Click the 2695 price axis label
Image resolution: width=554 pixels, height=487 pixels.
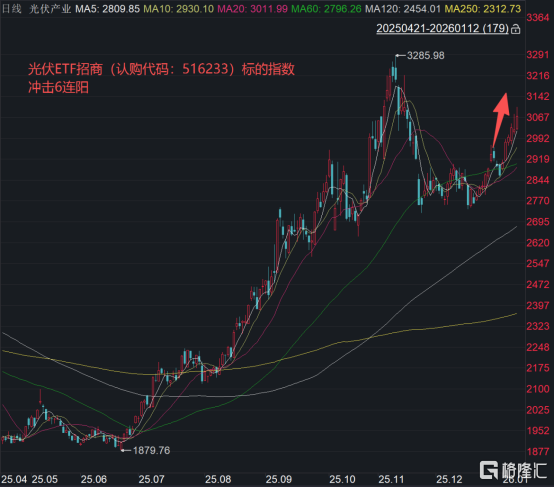(x=538, y=222)
